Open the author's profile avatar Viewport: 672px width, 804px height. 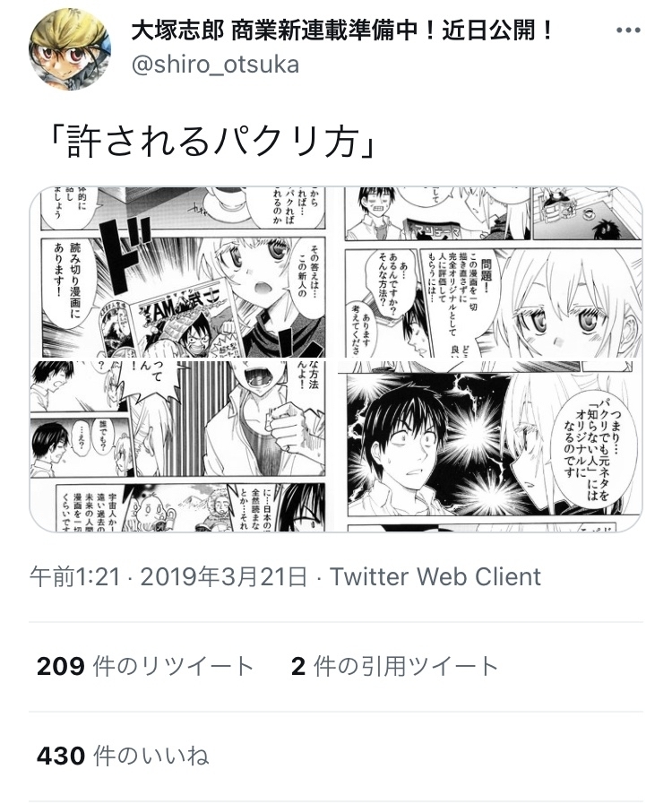[x=69, y=49]
